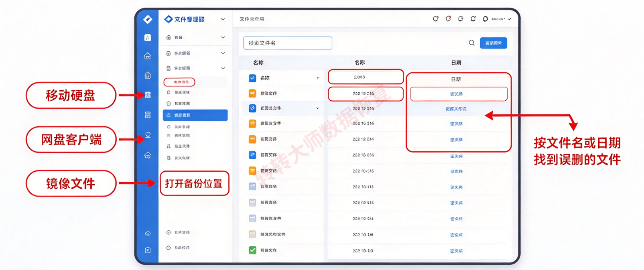The image size is (644, 270).
Task: Toggle the green checkbox in the bottom file row
Action: coord(252,250)
